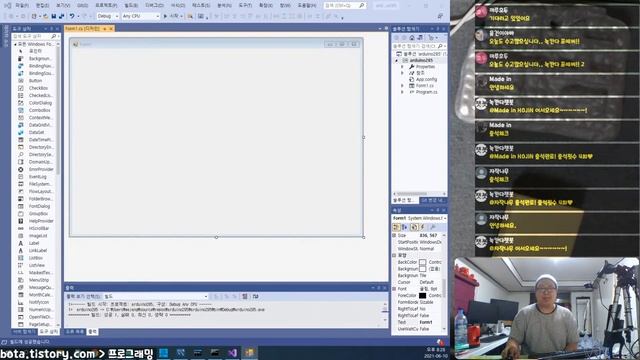Select the ListView toolbox item
This screenshot has height=360, width=640.
point(36,265)
